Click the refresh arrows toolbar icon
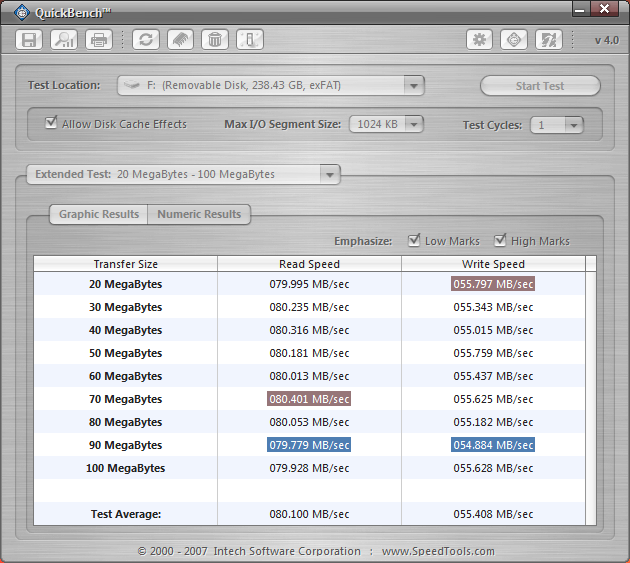The width and height of the screenshot is (630, 563). coord(146,40)
